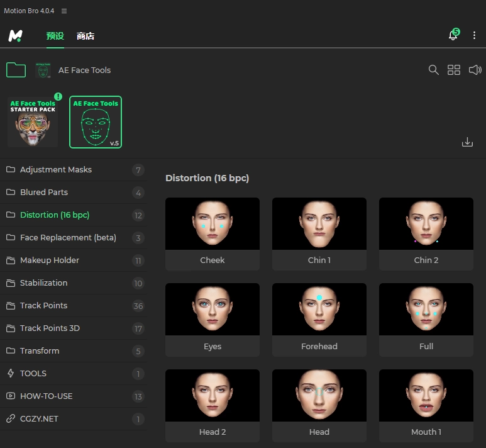Click folder icon beside Face Replacement
486x448 pixels.
click(x=11, y=237)
